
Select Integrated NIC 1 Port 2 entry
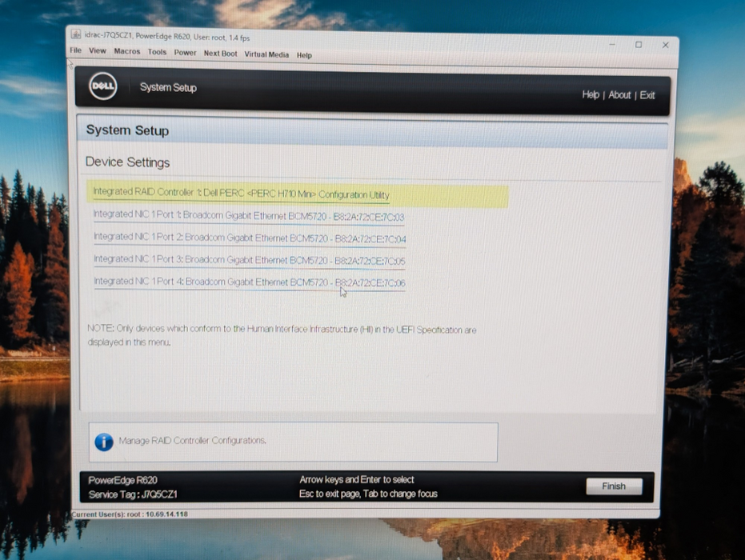250,238
